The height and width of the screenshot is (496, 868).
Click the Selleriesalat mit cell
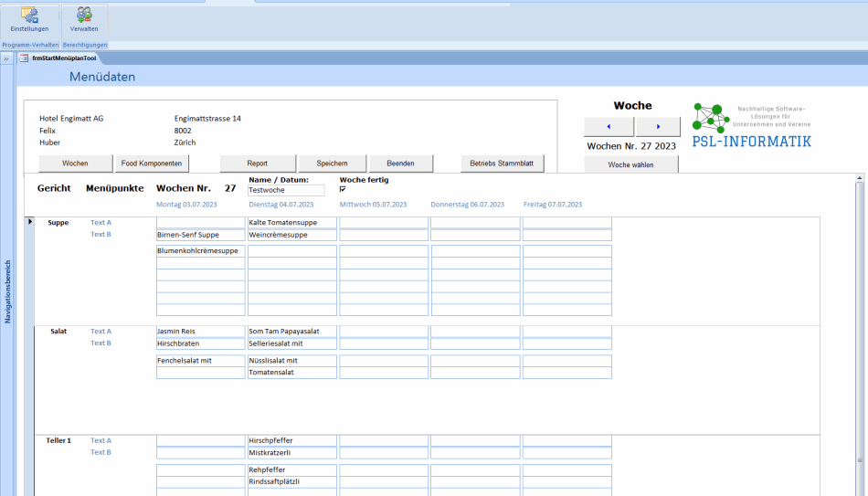point(291,343)
